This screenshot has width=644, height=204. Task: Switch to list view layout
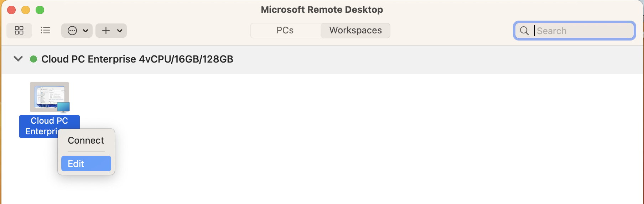(x=45, y=31)
